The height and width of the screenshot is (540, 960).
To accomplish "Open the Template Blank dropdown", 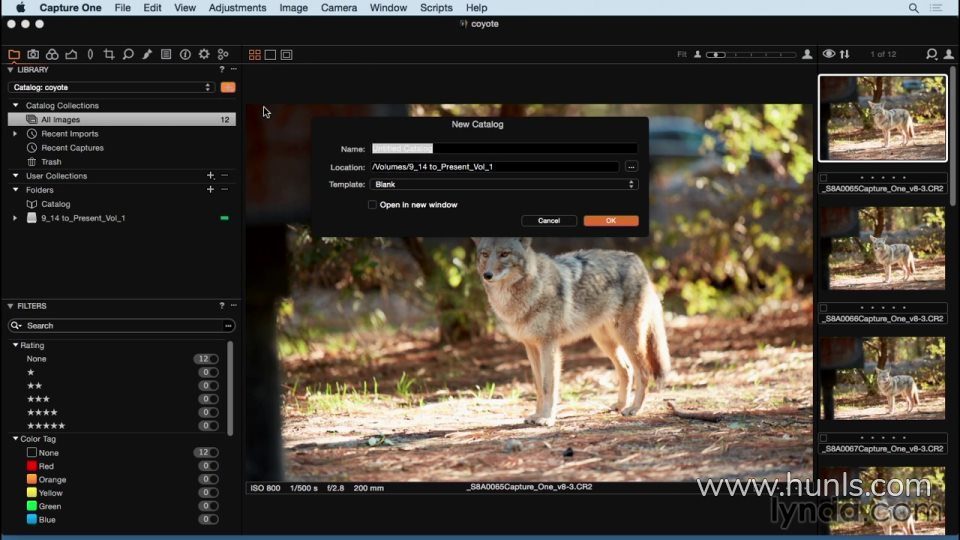I will (504, 184).
